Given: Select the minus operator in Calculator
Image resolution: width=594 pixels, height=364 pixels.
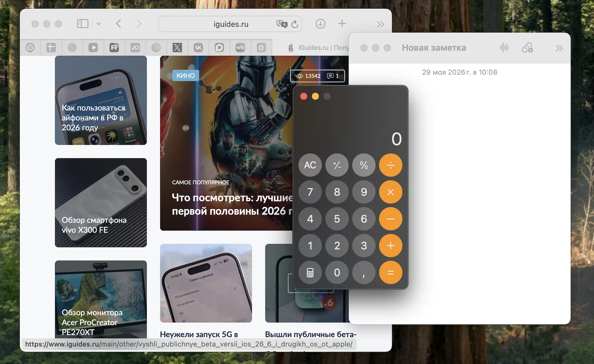Looking at the screenshot, I should pos(391,219).
